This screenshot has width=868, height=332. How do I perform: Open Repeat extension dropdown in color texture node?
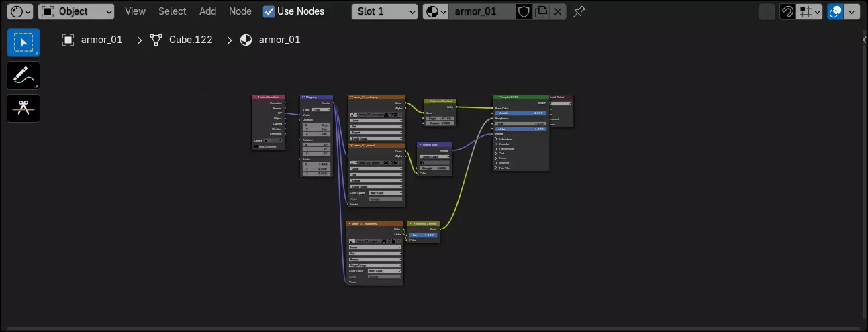[376, 132]
